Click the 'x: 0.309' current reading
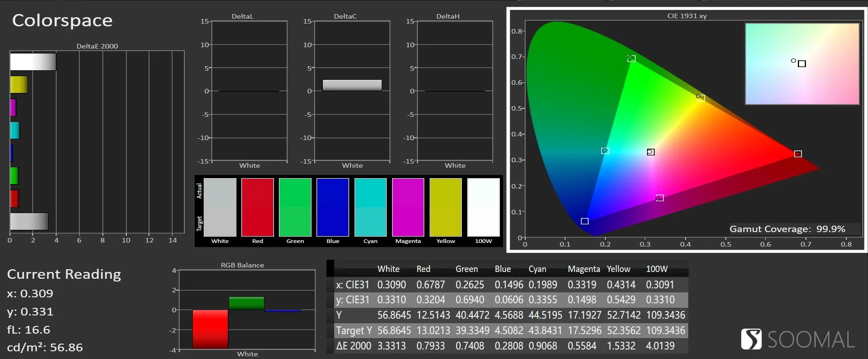868x359 pixels. pyautogui.click(x=30, y=293)
